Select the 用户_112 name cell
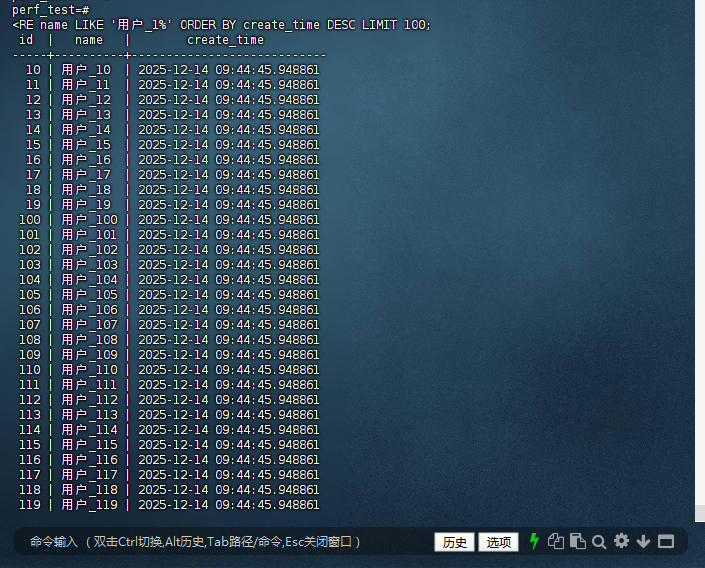 coord(89,399)
